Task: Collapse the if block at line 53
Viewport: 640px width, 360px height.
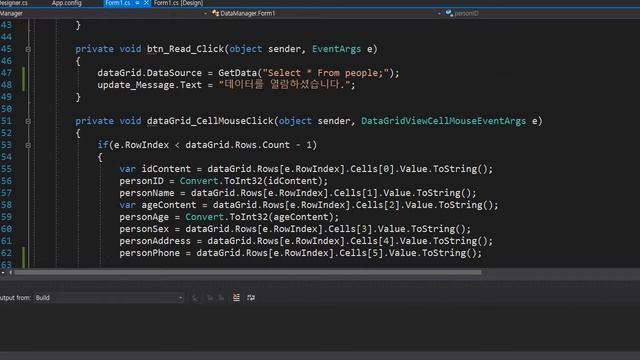Action: (28, 145)
